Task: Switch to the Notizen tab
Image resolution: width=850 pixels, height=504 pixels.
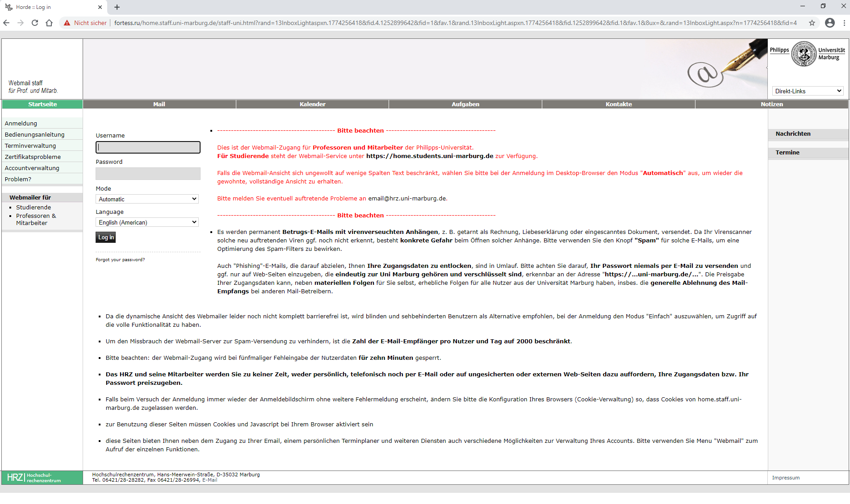Action: pyautogui.click(x=772, y=104)
